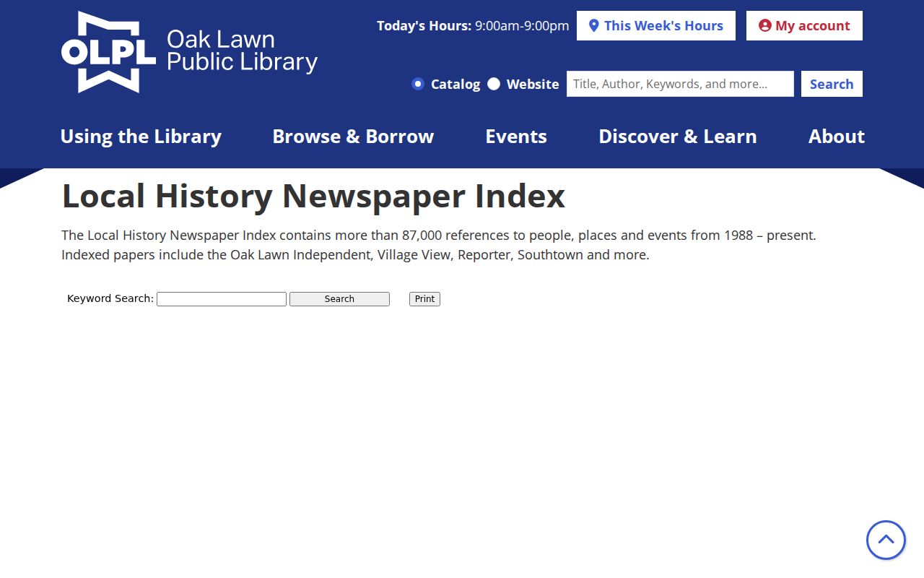Click the Today's Hours 9:00am-9:00pm text
This screenshot has height=578, width=924.
pyautogui.click(x=473, y=26)
